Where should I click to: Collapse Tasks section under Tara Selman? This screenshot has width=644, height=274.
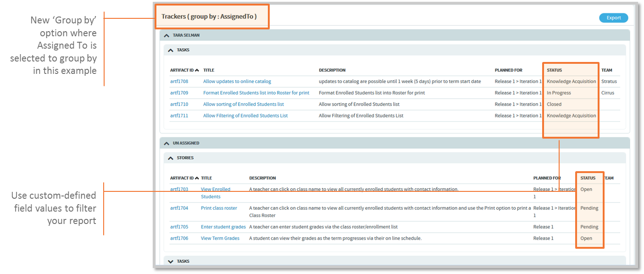pyautogui.click(x=171, y=50)
